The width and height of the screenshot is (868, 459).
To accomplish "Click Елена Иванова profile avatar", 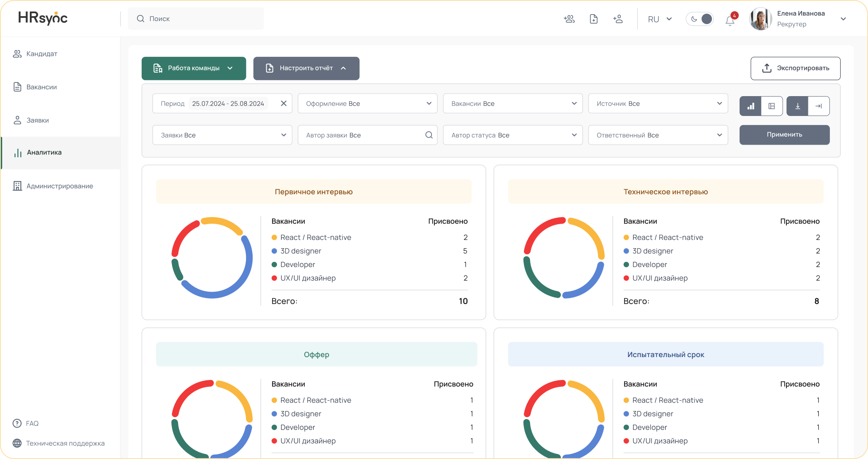I will (x=761, y=19).
